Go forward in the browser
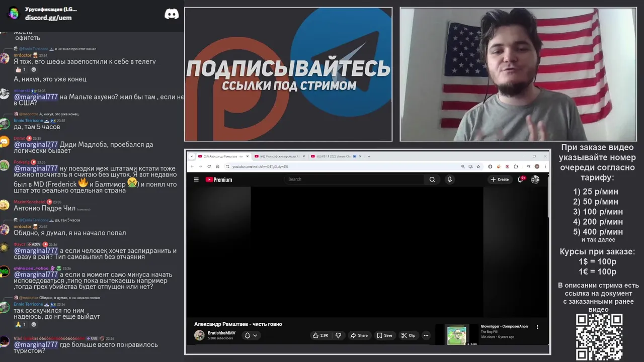Screen dimensions: 644x362 [x=200, y=166]
